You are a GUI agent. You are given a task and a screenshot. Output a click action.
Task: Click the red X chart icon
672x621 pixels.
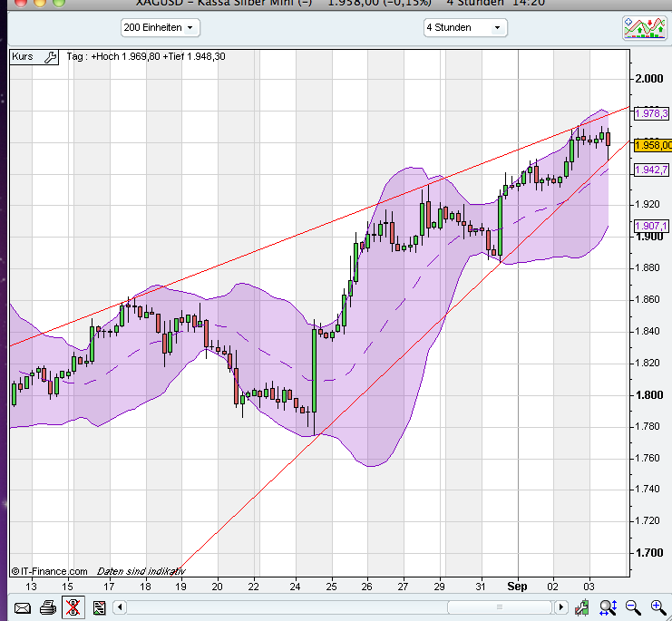click(73, 607)
